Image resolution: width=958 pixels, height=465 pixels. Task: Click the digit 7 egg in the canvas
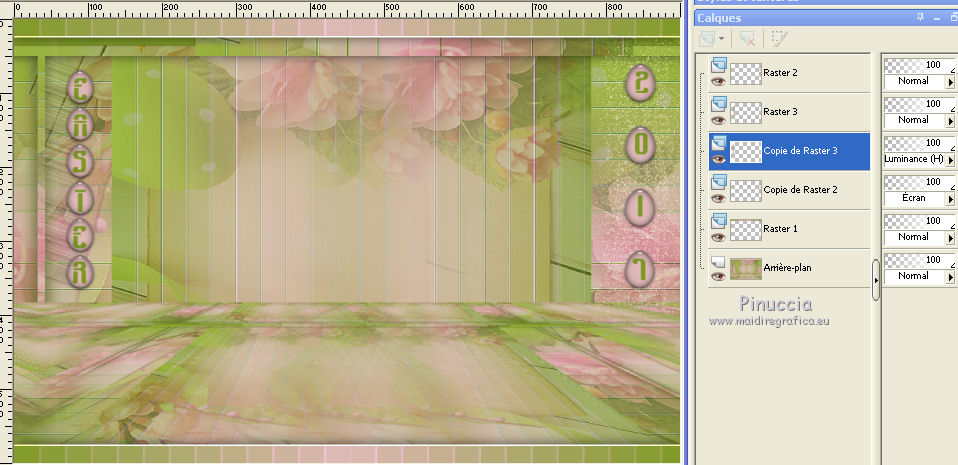[x=640, y=270]
